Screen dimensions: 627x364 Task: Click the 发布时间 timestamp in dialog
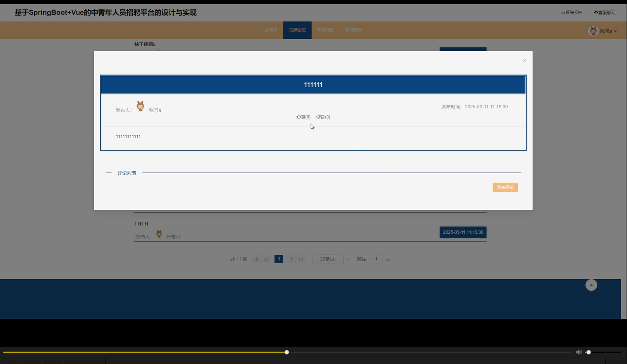pos(474,107)
